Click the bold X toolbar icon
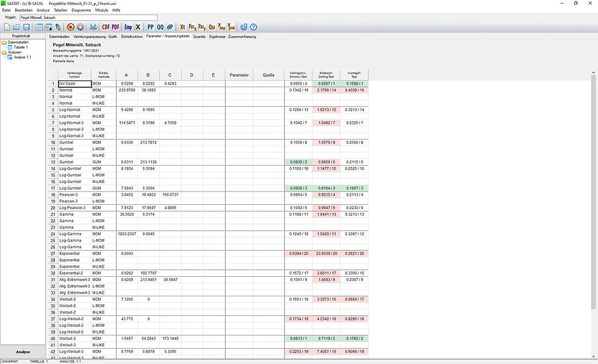 pos(138,27)
